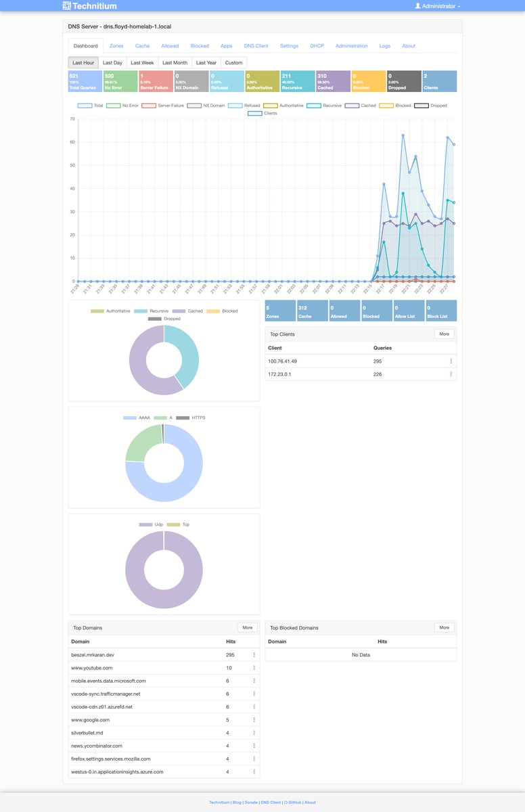Switch to the Zones tab
525x812 pixels.
tap(116, 46)
